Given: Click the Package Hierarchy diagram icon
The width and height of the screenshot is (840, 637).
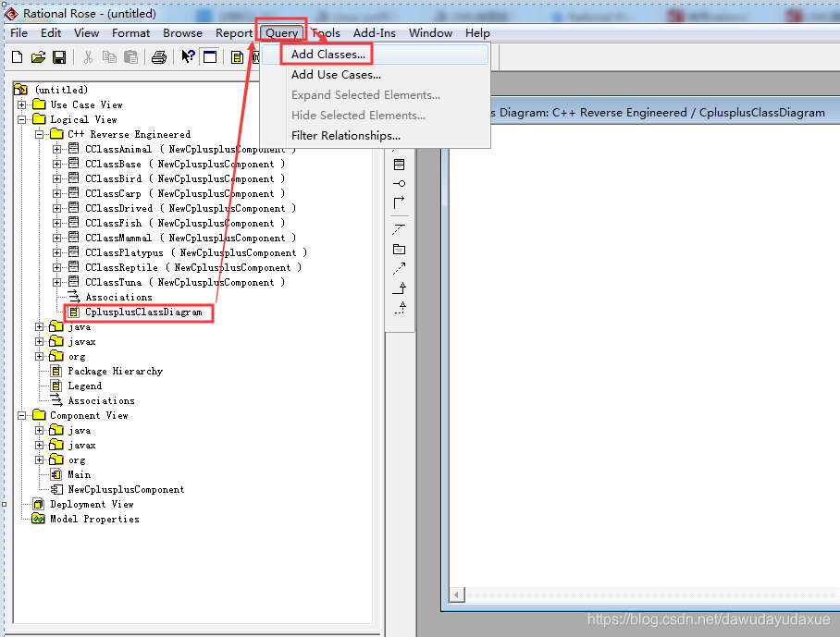Looking at the screenshot, I should 56,371.
